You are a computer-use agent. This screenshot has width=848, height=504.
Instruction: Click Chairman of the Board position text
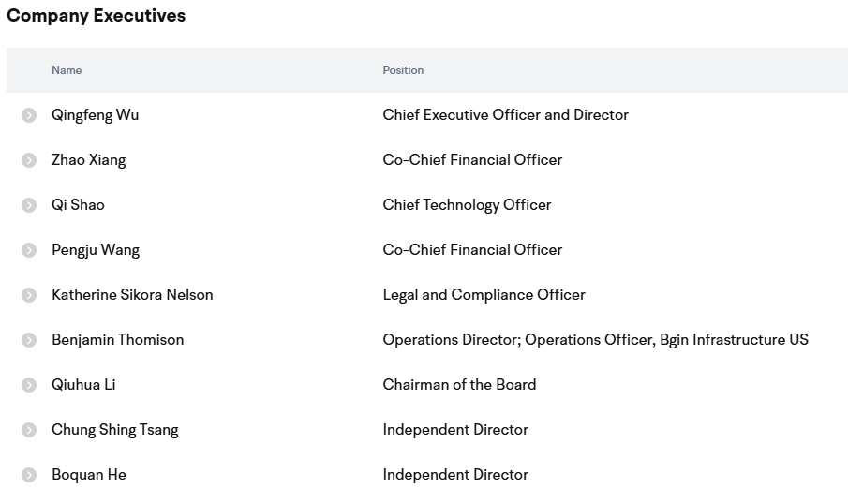pyautogui.click(x=459, y=385)
